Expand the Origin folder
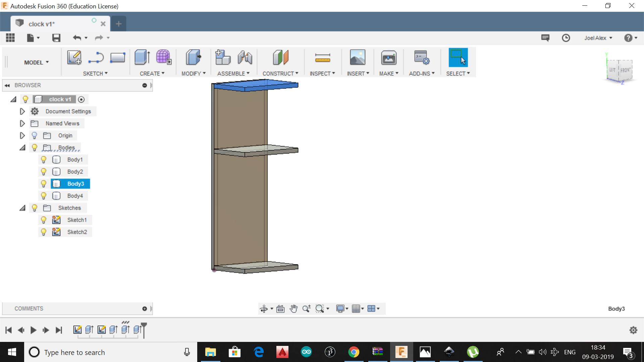644x362 pixels. click(22, 135)
